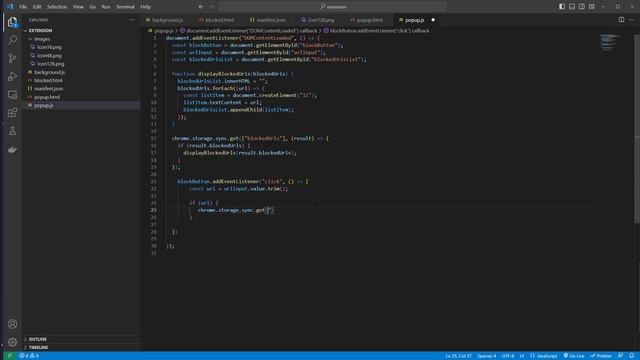640x360 pixels.
Task: Open the Remote Explorer view
Action: point(12,95)
